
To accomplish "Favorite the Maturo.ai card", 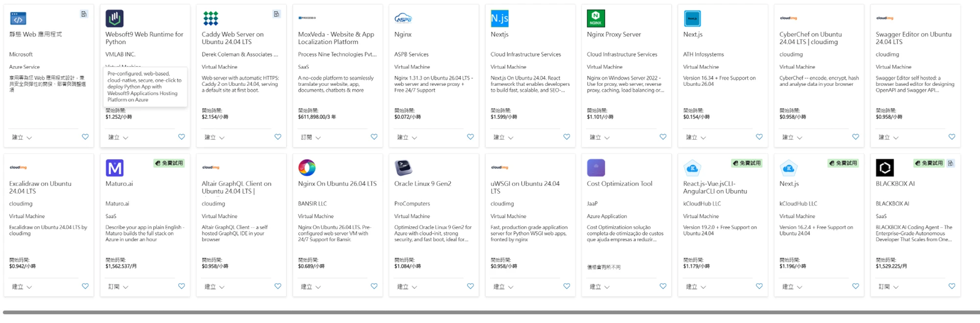I will tap(181, 286).
